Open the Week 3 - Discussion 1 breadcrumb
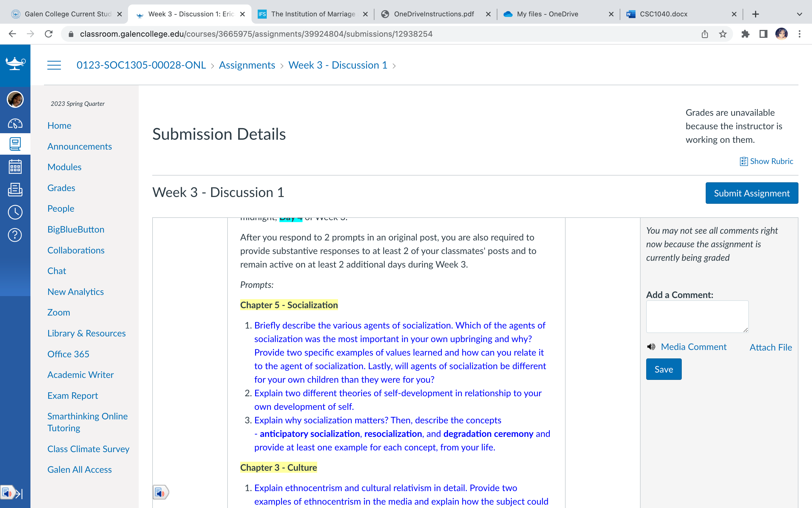 tap(337, 65)
